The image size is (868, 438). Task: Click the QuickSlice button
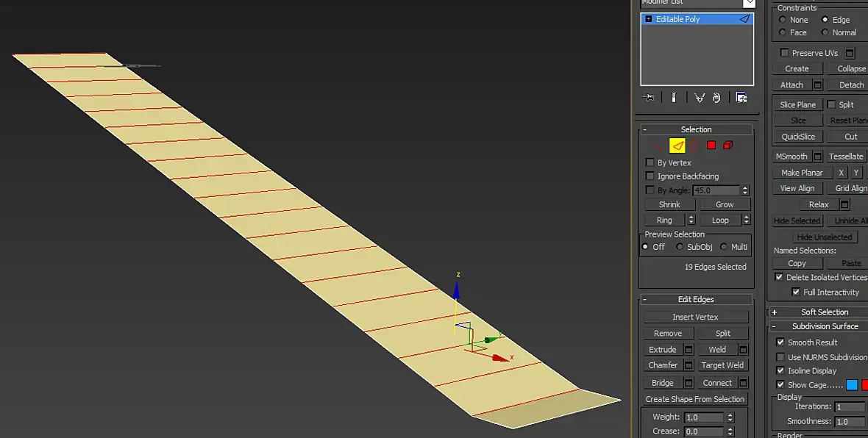797,137
